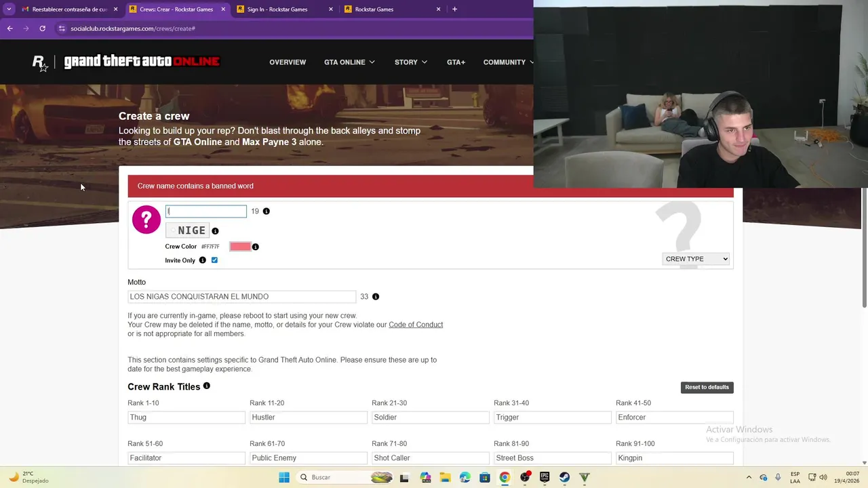This screenshot has height=488, width=868.
Task: Open the Windows Start menu
Action: pos(284,477)
